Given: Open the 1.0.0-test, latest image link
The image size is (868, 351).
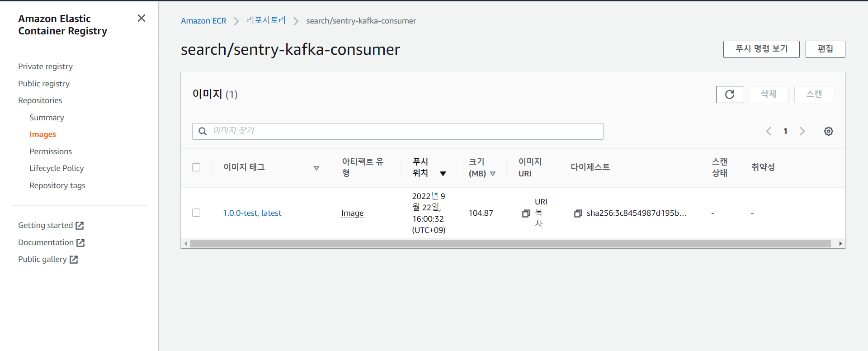Looking at the screenshot, I should (252, 213).
